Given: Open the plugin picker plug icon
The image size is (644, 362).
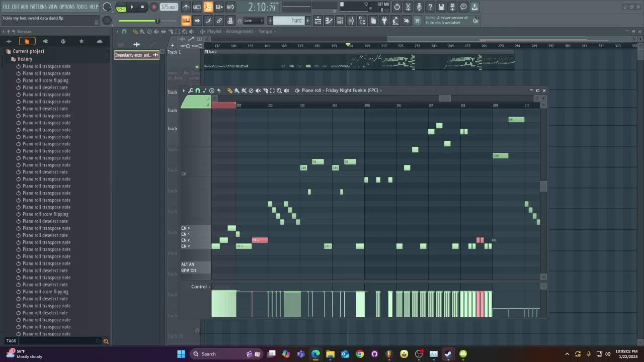Looking at the screenshot, I should [x=384, y=21].
